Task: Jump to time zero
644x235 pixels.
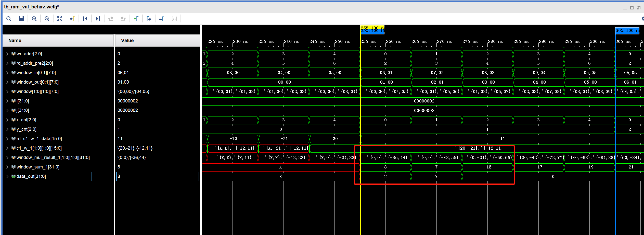Action: pos(85,19)
